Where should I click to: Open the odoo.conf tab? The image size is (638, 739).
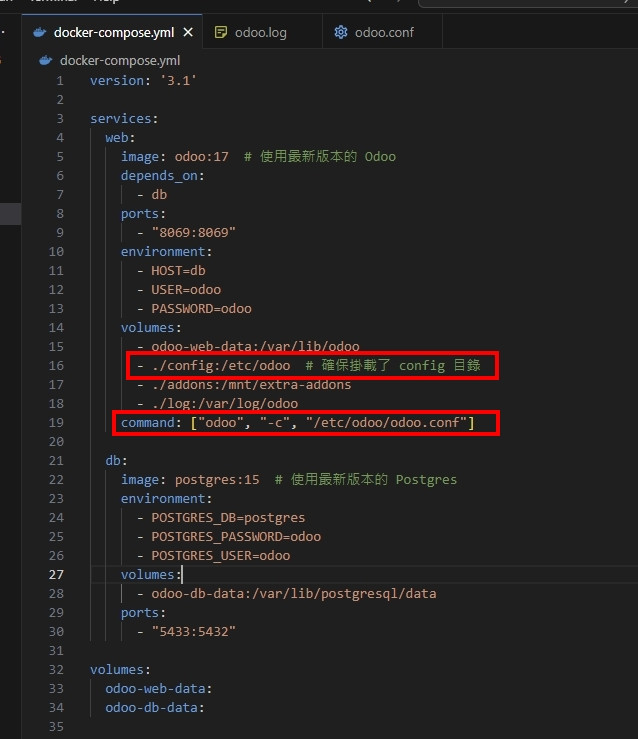384,33
